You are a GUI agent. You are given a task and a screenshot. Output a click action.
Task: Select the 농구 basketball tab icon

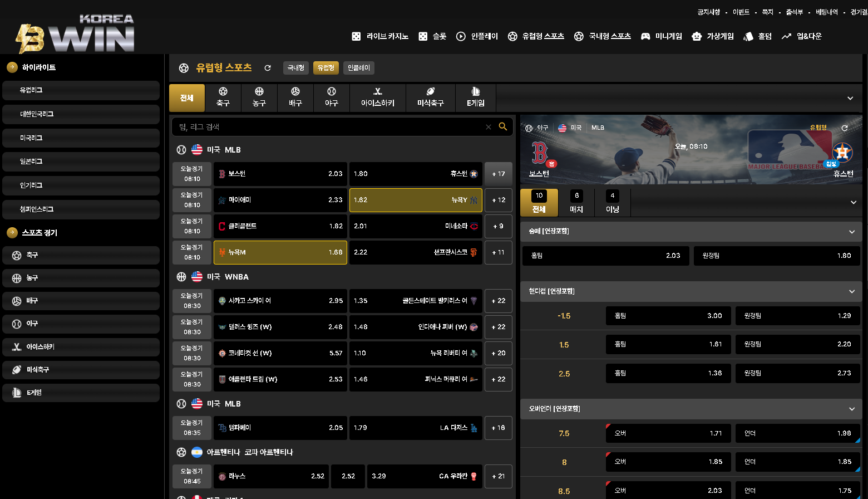coord(259,98)
